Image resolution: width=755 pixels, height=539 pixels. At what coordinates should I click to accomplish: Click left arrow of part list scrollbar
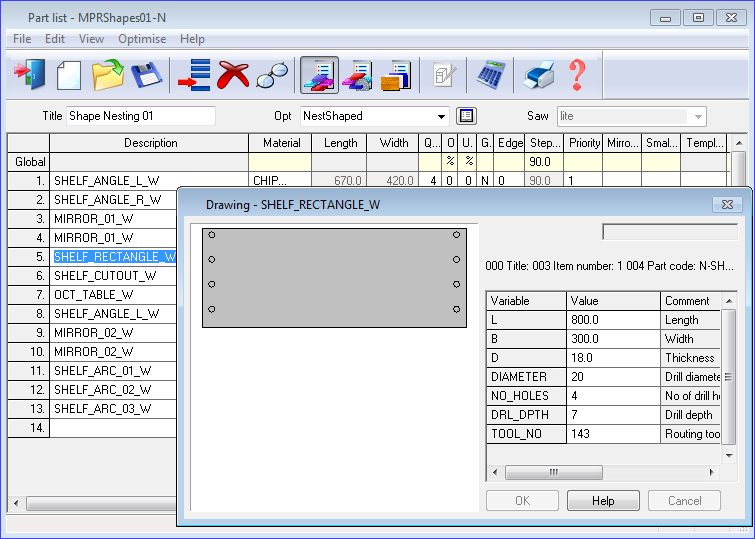[x=16, y=503]
